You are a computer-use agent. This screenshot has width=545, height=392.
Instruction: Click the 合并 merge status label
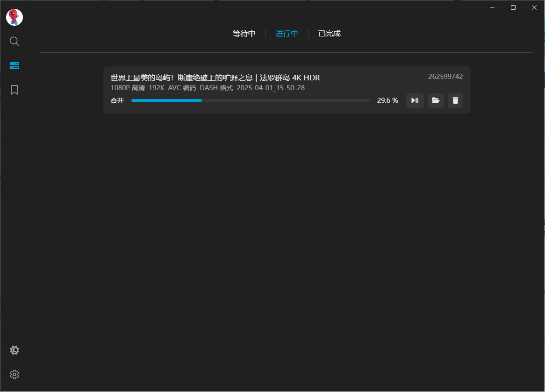pos(117,100)
